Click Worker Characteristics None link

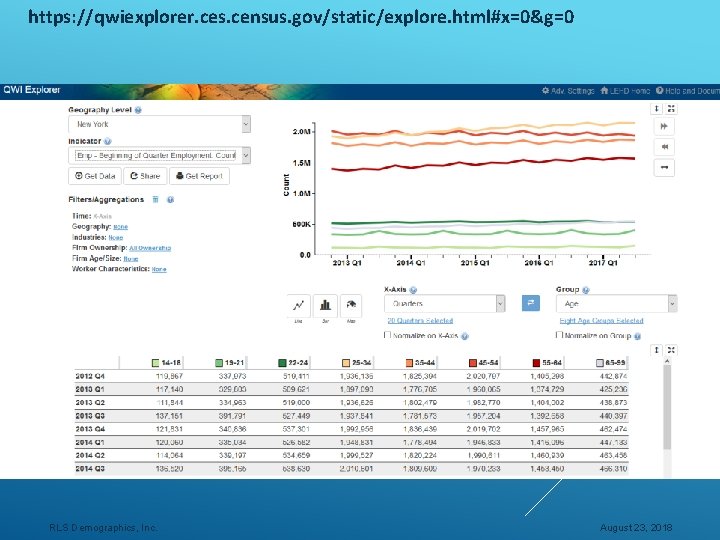pyautogui.click(x=159, y=269)
